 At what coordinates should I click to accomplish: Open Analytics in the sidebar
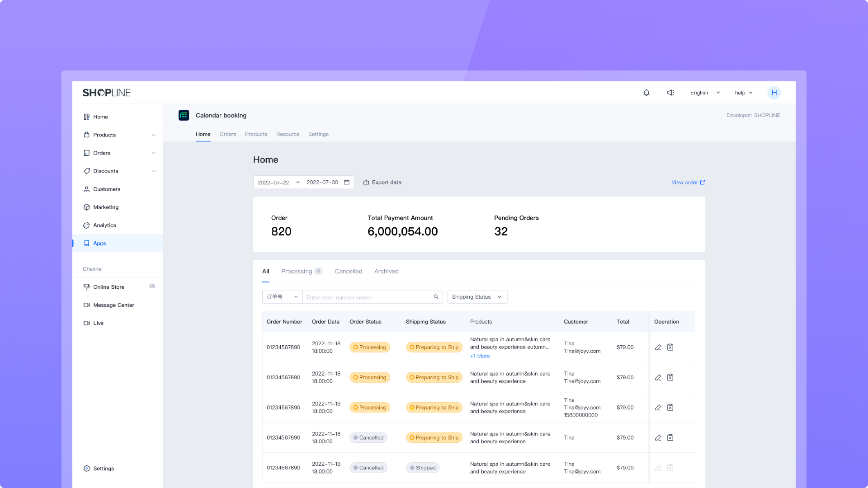pyautogui.click(x=104, y=225)
